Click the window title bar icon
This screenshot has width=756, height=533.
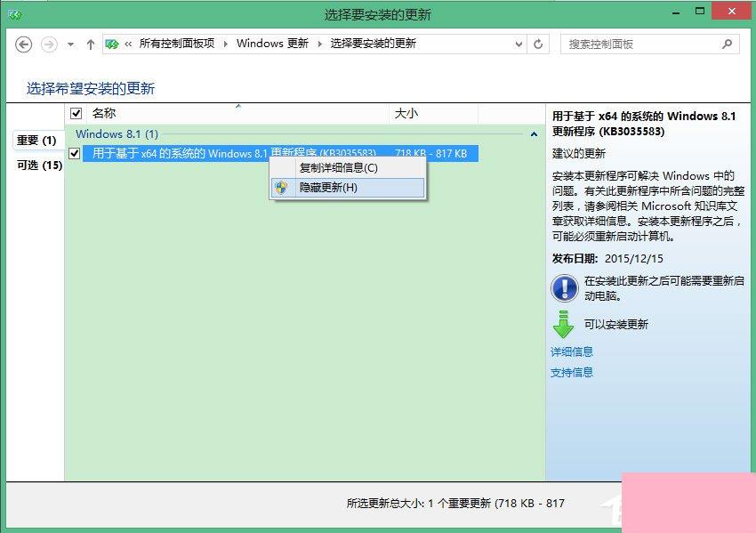tap(15, 15)
